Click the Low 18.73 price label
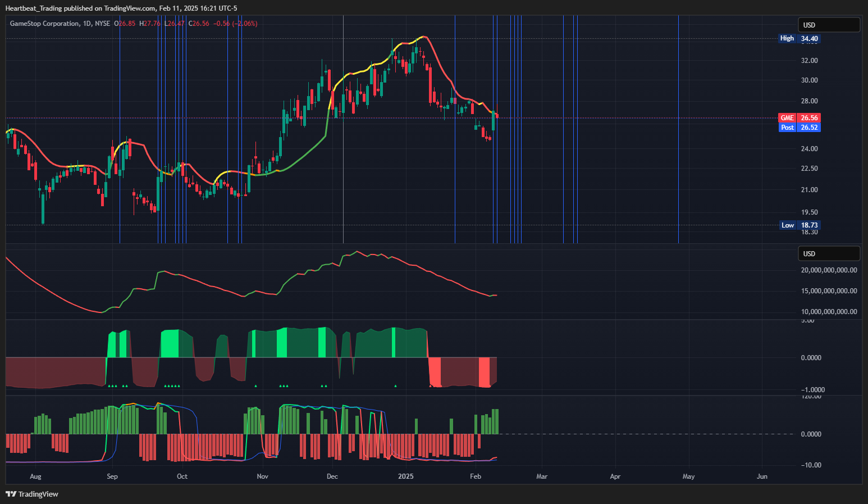Screen dimensions: 868x504 coord(800,225)
